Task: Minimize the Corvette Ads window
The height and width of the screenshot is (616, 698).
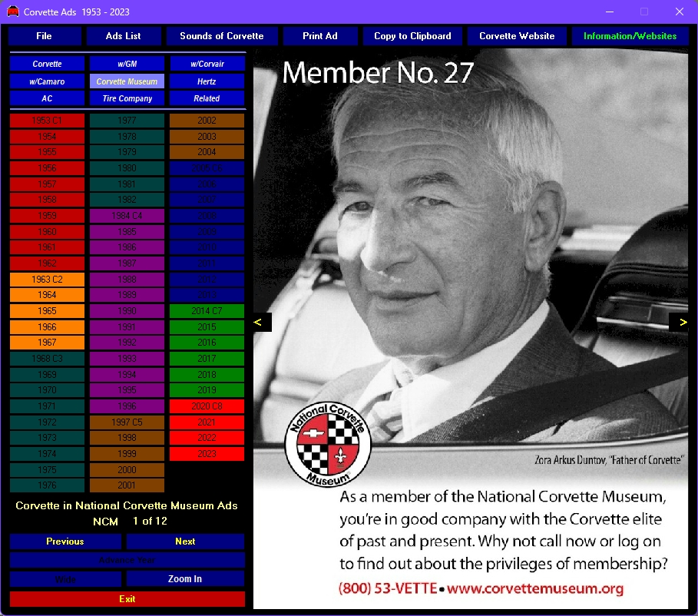Action: click(x=610, y=12)
